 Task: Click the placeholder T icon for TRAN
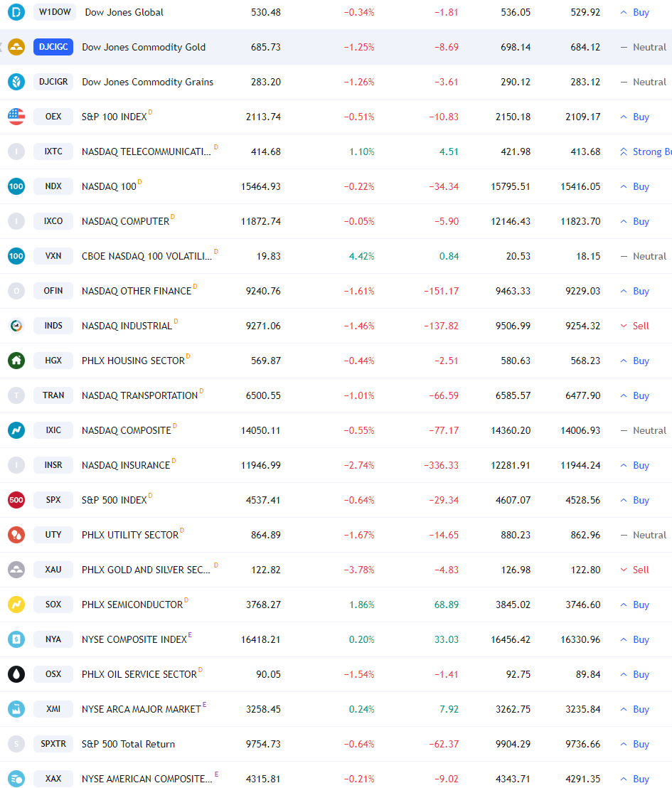(16, 395)
